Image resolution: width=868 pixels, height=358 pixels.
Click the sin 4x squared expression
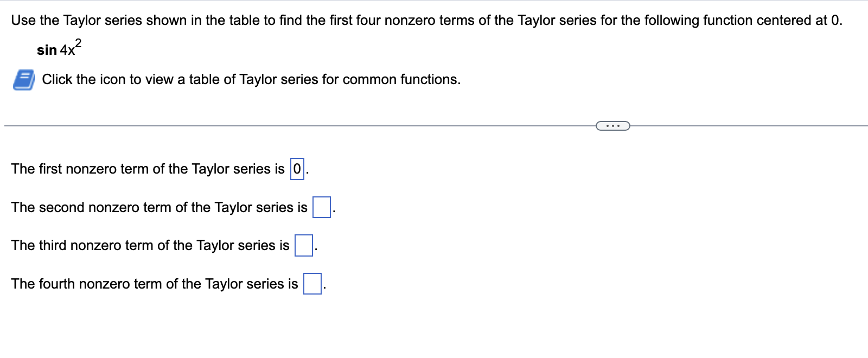coord(58,48)
